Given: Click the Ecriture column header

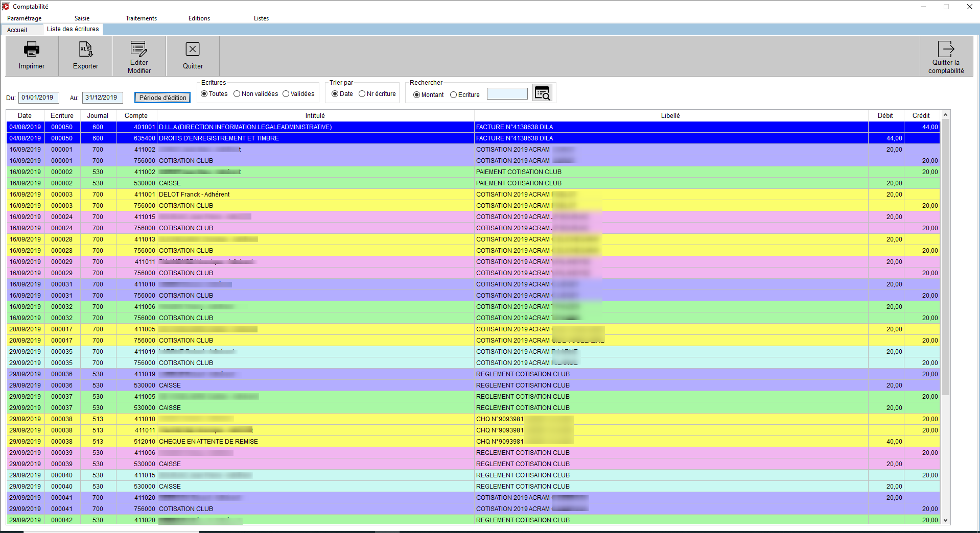Looking at the screenshot, I should point(62,116).
